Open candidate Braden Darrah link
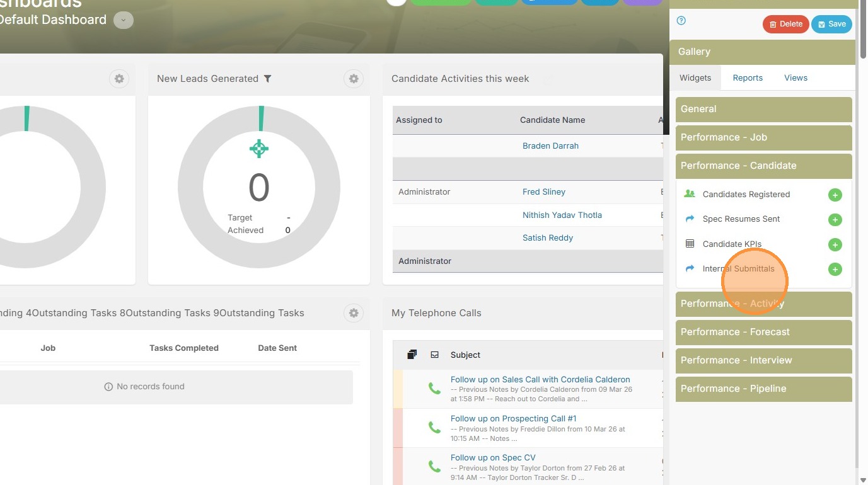The height and width of the screenshot is (485, 868). tap(550, 146)
